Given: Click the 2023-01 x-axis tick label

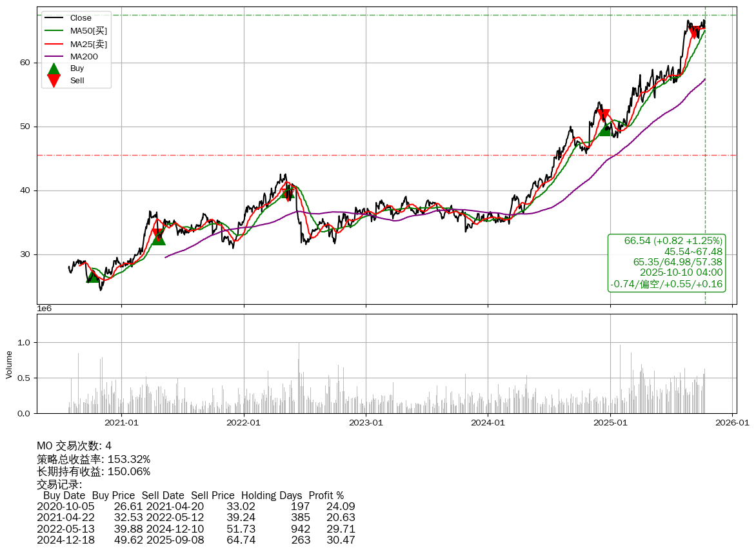Looking at the screenshot, I should [x=366, y=423].
